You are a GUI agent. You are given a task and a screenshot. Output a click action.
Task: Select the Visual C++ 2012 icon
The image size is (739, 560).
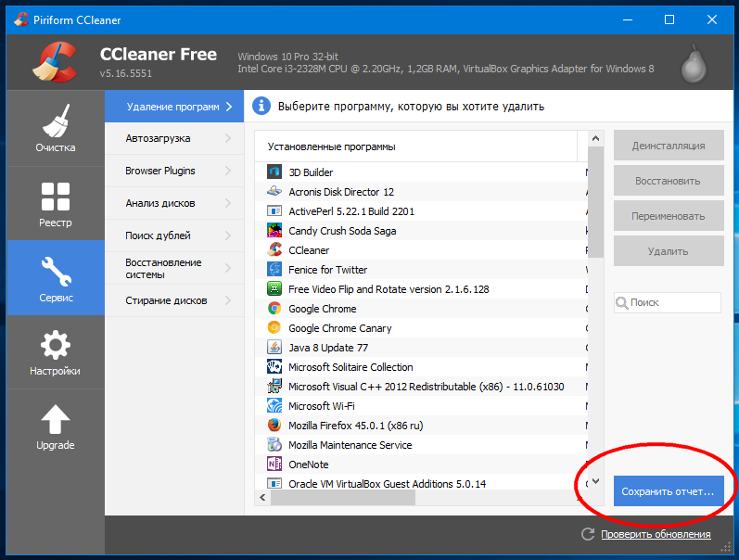[x=274, y=386]
